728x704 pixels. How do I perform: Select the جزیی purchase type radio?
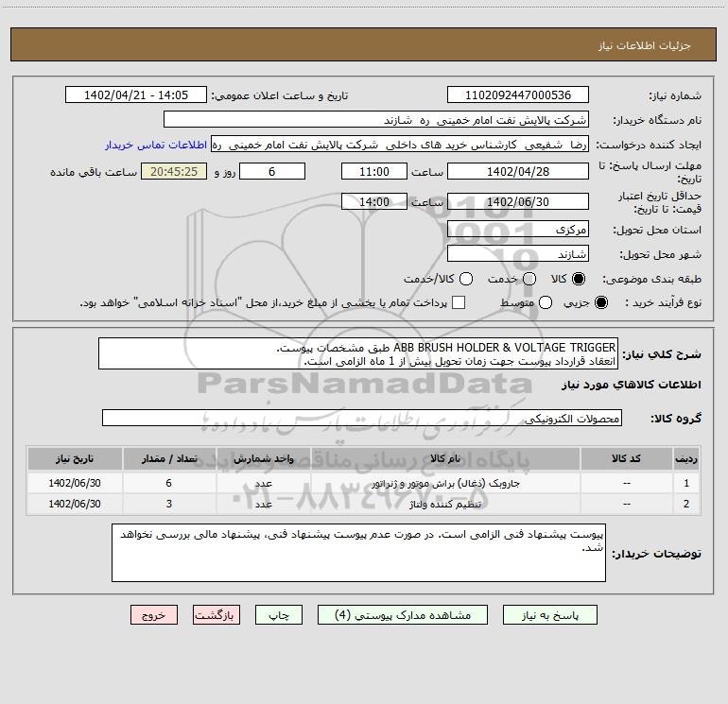tap(600, 302)
